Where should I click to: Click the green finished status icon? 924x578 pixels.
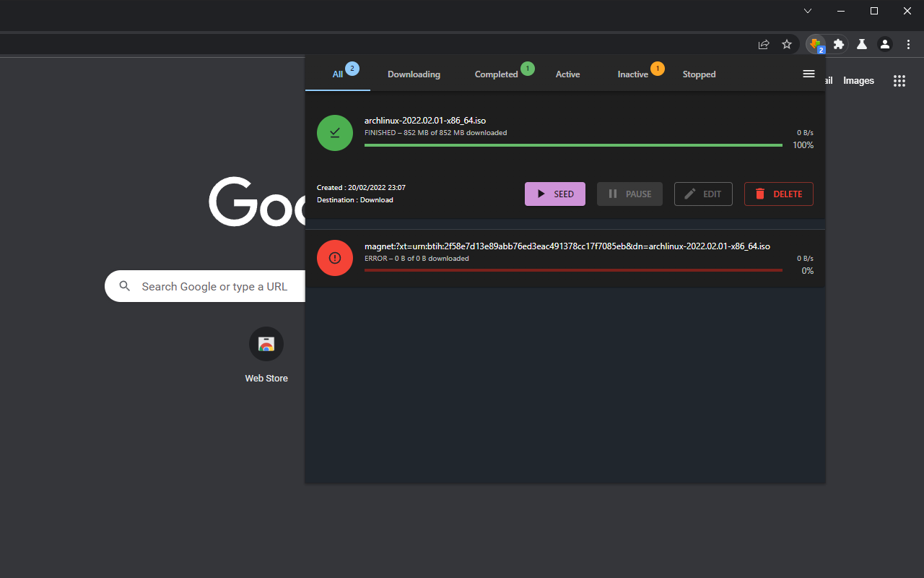click(335, 133)
